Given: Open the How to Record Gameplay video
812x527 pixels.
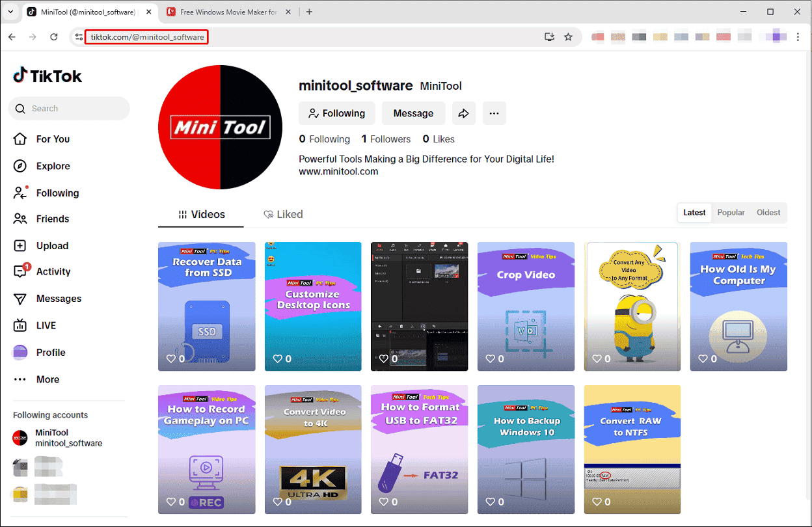Looking at the screenshot, I should (207, 450).
